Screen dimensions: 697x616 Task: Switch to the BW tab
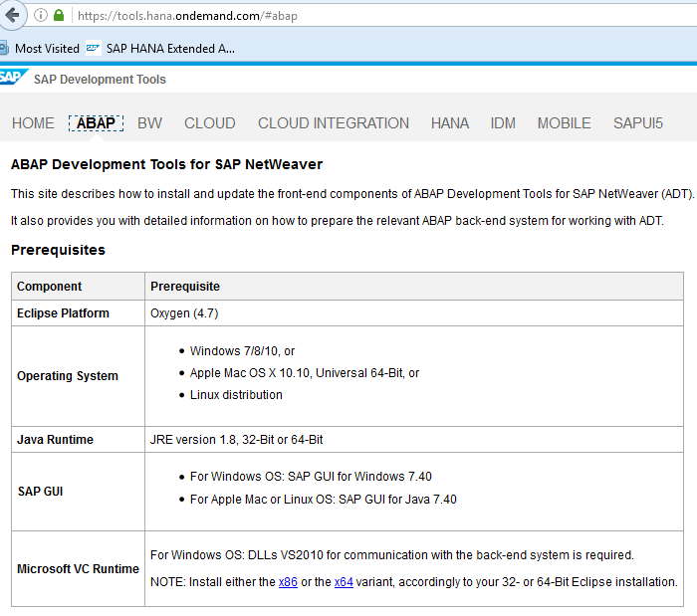(149, 123)
